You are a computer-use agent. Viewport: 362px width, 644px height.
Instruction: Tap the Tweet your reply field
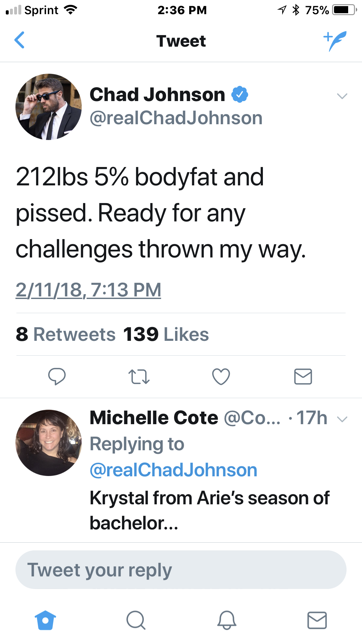[x=181, y=570]
